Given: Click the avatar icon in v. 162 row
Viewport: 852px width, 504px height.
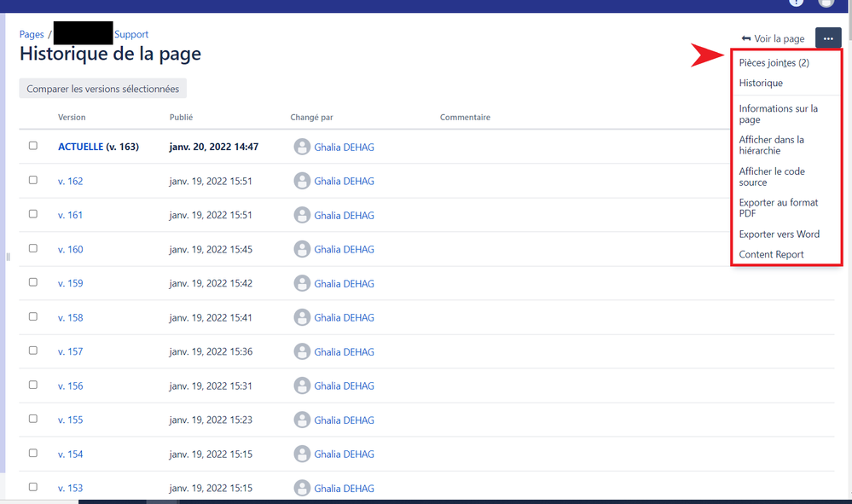Looking at the screenshot, I should [x=302, y=181].
